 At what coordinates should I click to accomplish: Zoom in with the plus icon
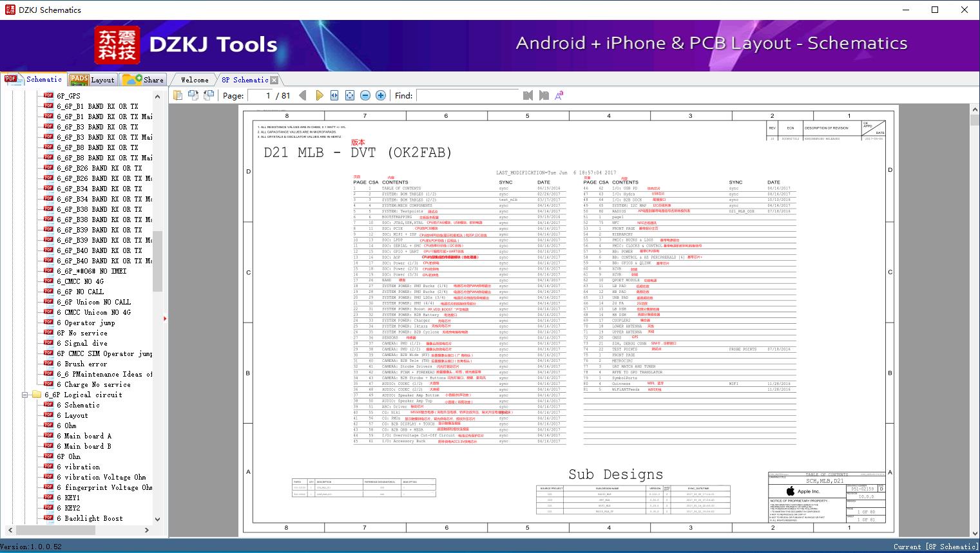(x=381, y=95)
